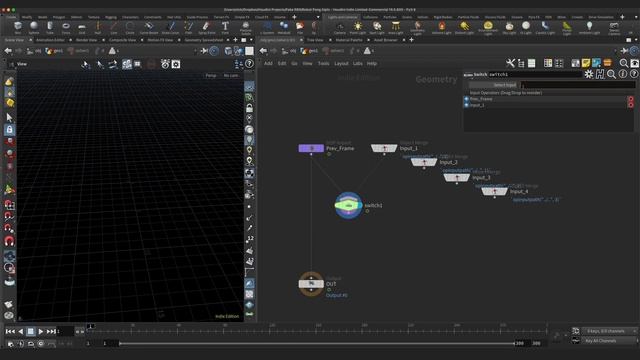640x360 pixels.
Task: Click the frame range slider bar
Action: point(317,343)
